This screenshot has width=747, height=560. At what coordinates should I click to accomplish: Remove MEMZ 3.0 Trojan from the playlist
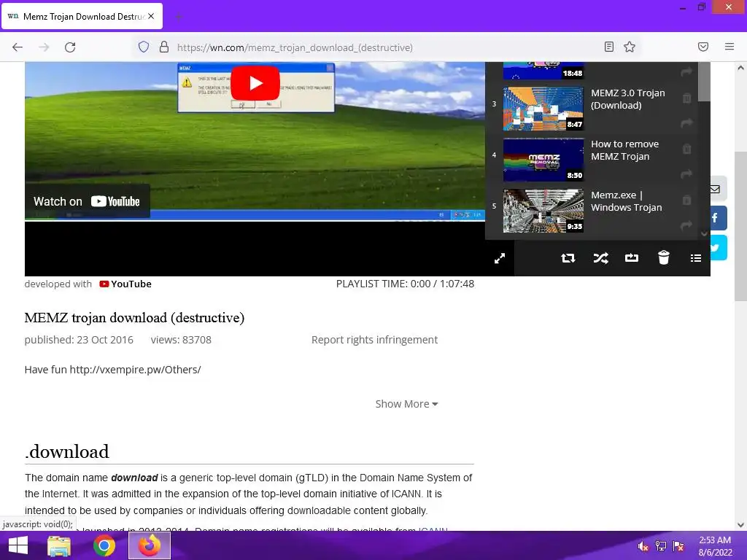[686, 98]
